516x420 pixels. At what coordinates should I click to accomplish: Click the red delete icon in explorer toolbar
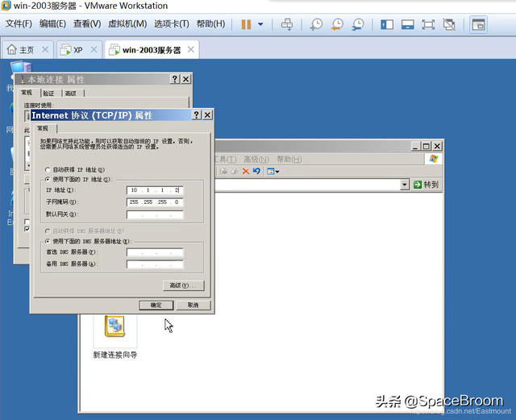[245, 171]
